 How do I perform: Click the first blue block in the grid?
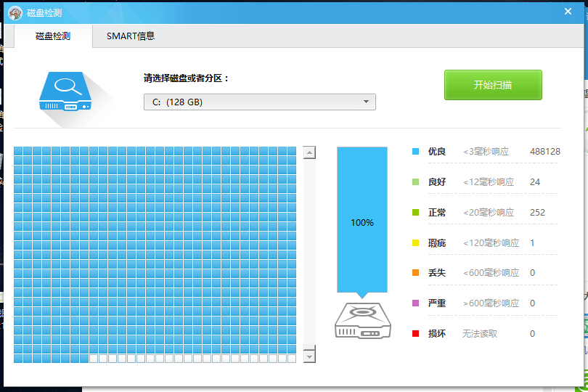click(18, 151)
